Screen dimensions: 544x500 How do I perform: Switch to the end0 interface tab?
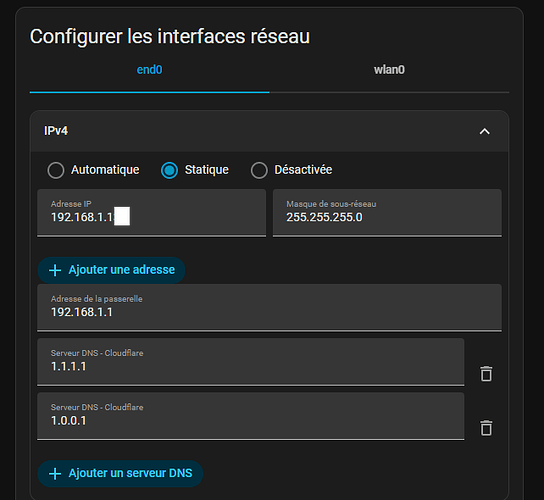tap(150, 70)
